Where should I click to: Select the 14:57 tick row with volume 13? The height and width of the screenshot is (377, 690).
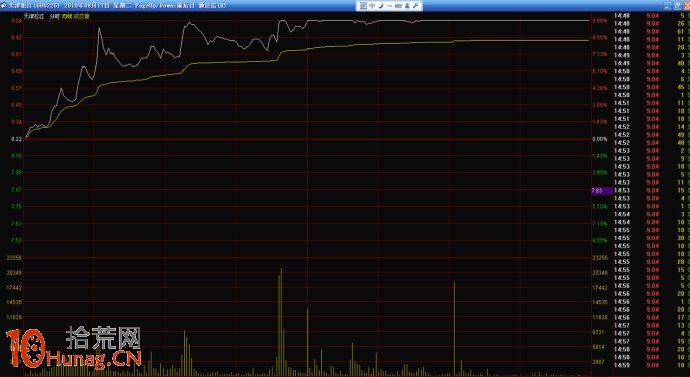[x=651, y=326]
